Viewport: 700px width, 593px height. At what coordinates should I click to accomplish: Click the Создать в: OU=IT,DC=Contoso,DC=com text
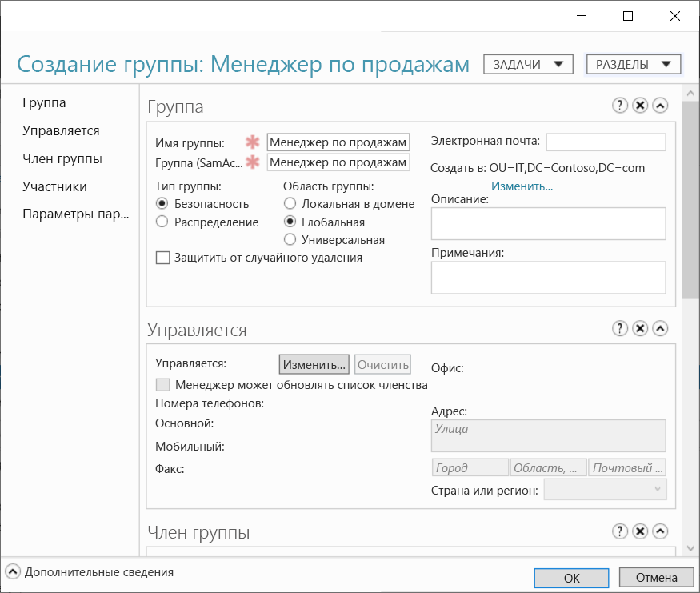point(538,168)
